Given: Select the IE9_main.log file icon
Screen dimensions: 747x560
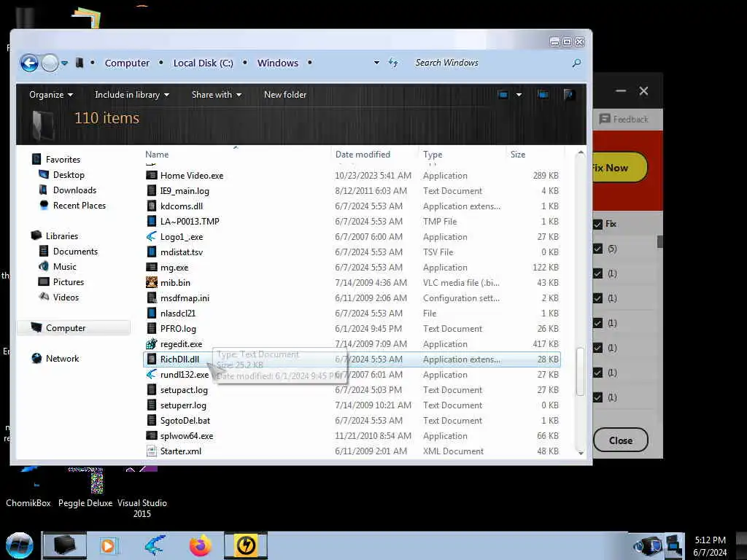Looking at the screenshot, I should click(x=152, y=190).
